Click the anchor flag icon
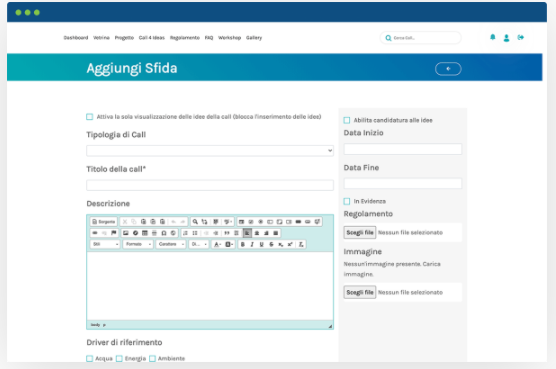 point(114,233)
